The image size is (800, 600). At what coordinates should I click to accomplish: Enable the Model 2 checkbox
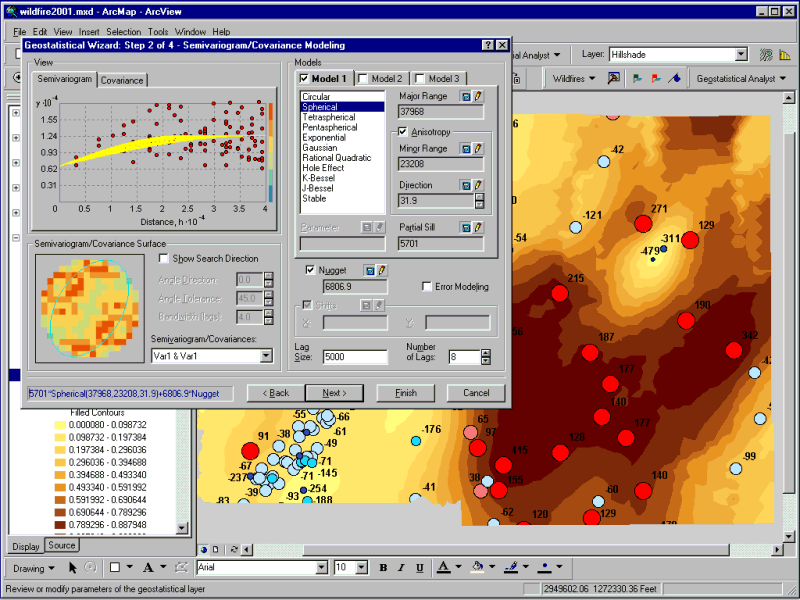(363, 79)
